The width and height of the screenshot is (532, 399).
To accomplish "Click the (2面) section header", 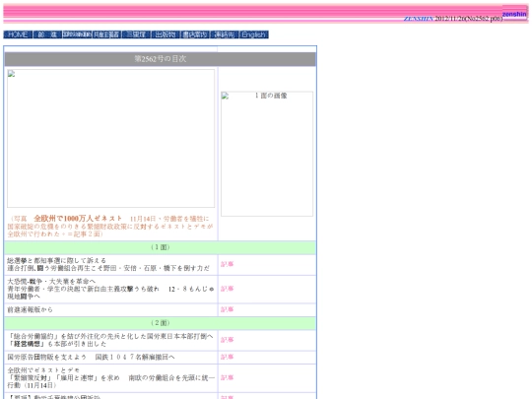I will click(161, 323).
